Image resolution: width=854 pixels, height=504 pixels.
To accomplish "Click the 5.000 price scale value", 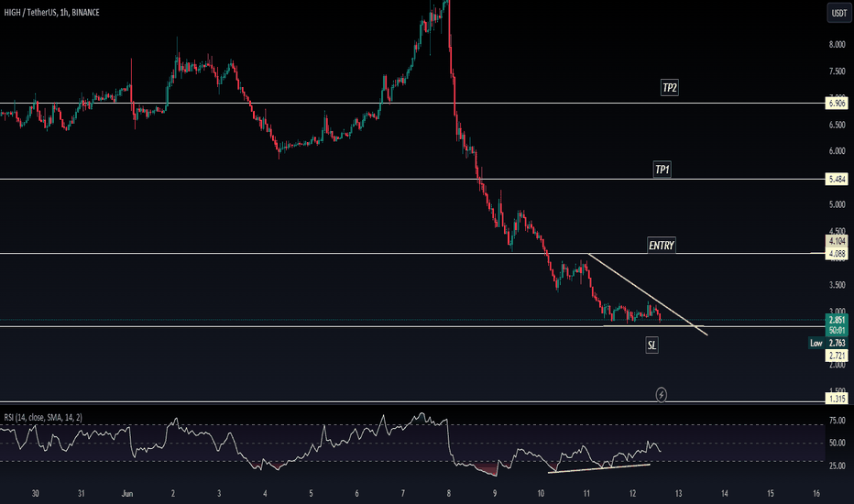I will tap(838, 204).
